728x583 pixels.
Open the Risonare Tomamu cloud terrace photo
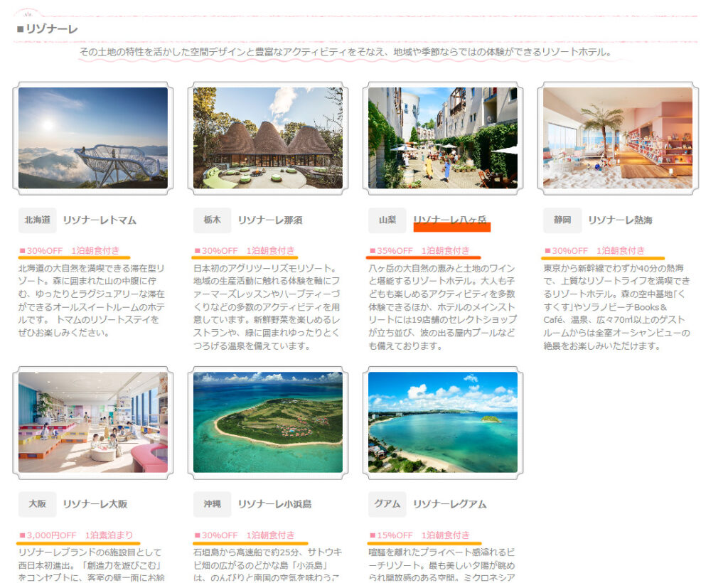click(x=93, y=138)
